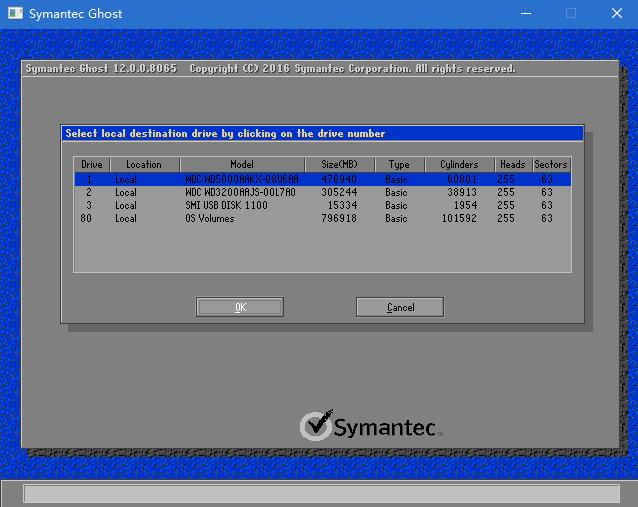The image size is (638, 507).
Task: Select drive number 80 in the list
Action: 86,219
